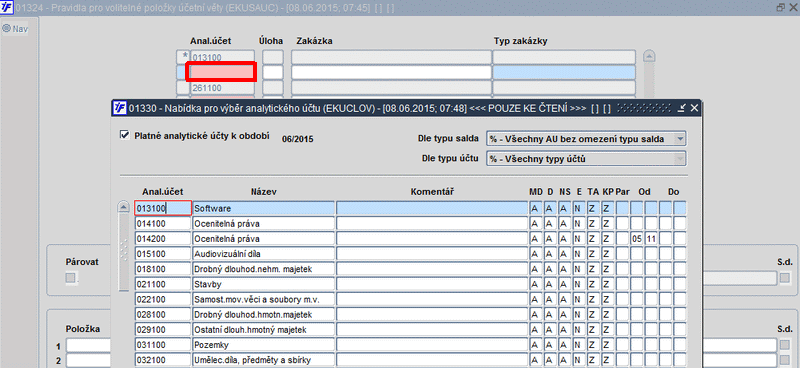Toggle the Párovat checkbox
This screenshot has height=368, width=800.
pos(70,278)
